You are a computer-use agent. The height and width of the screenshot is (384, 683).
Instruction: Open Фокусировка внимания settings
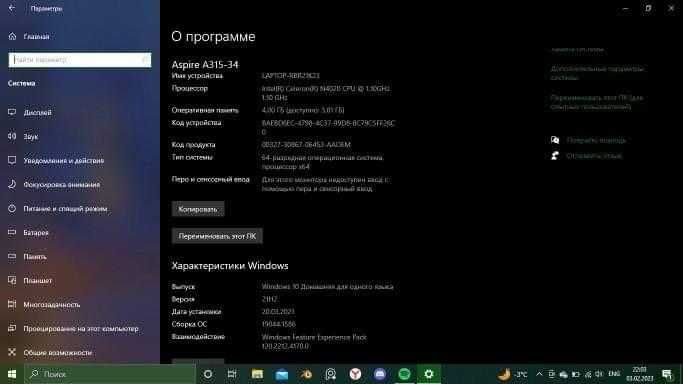point(54,185)
